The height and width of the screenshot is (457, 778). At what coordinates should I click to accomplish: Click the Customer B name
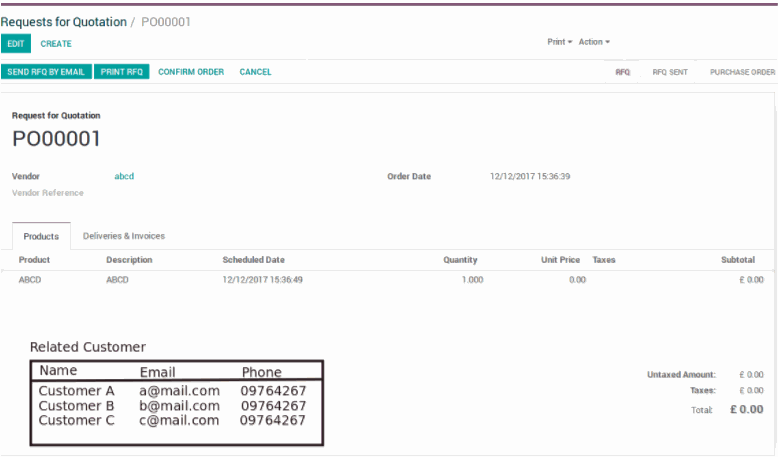point(76,406)
